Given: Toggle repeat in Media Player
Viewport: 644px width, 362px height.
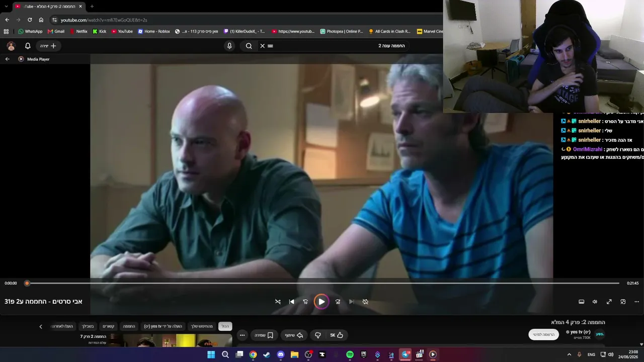Looking at the screenshot, I should 365,302.
